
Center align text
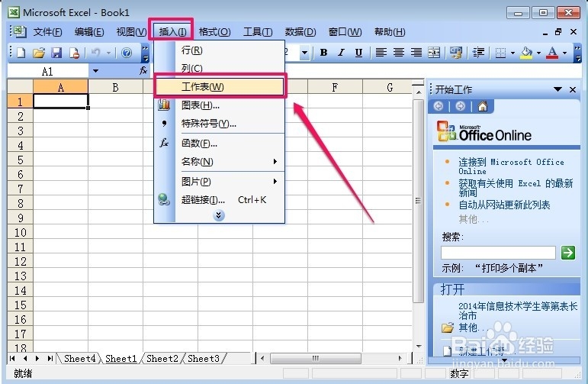[x=399, y=53]
